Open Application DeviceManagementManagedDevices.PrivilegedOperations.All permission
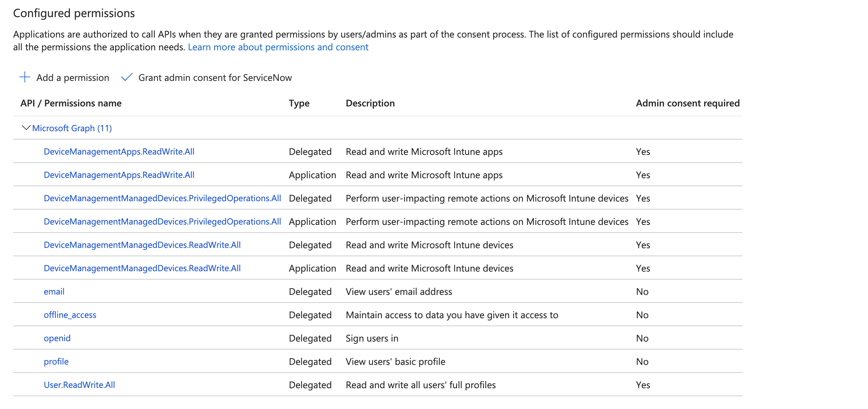 (x=162, y=222)
